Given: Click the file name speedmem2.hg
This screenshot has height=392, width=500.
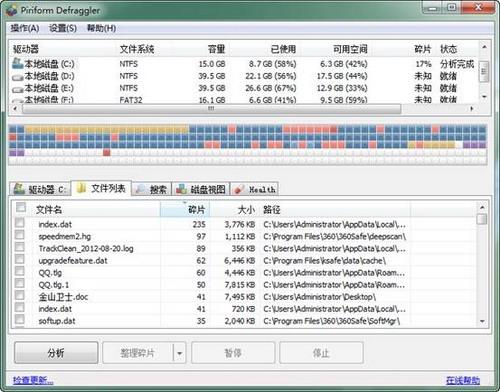Looking at the screenshot, I should pos(65,237).
